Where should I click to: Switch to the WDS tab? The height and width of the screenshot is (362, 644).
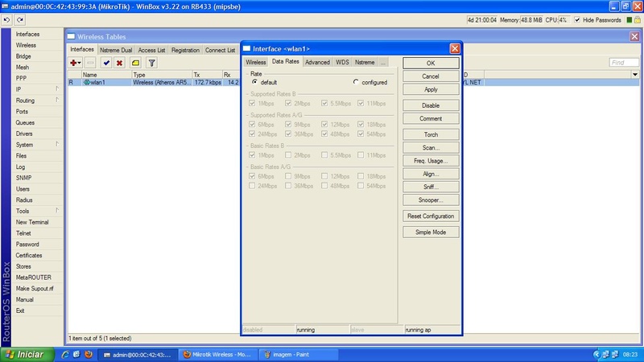[x=342, y=63]
